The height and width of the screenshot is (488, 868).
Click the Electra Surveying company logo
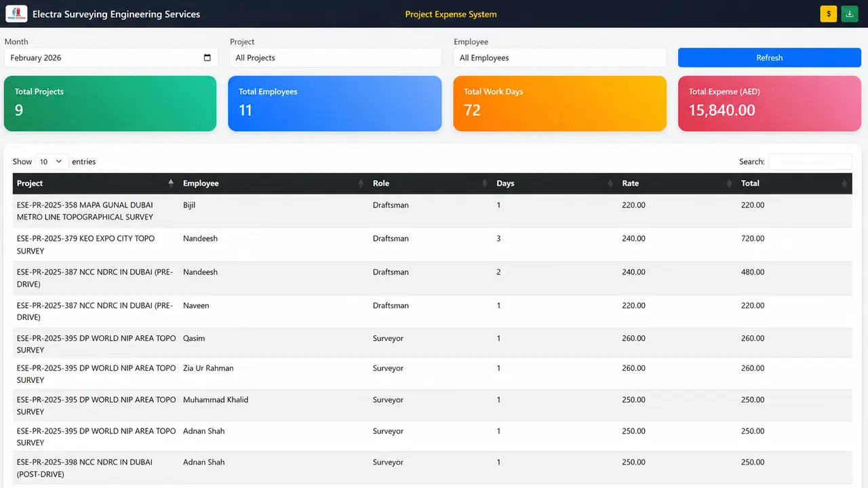click(16, 14)
